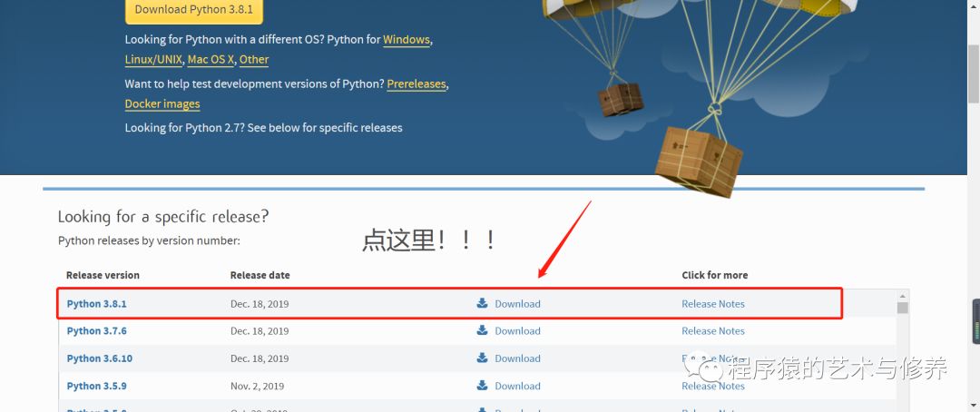Click download icon in Python 3.7.6 row
Image resolution: width=980 pixels, height=412 pixels.
482,330
